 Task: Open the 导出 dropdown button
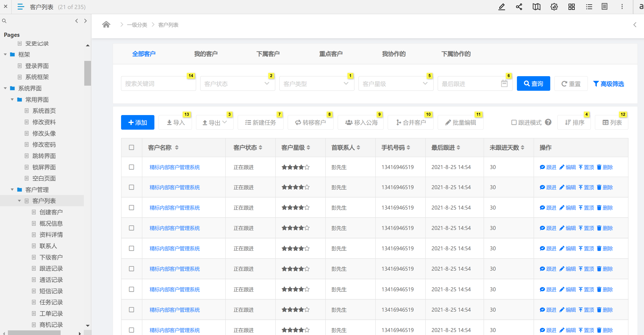215,122
